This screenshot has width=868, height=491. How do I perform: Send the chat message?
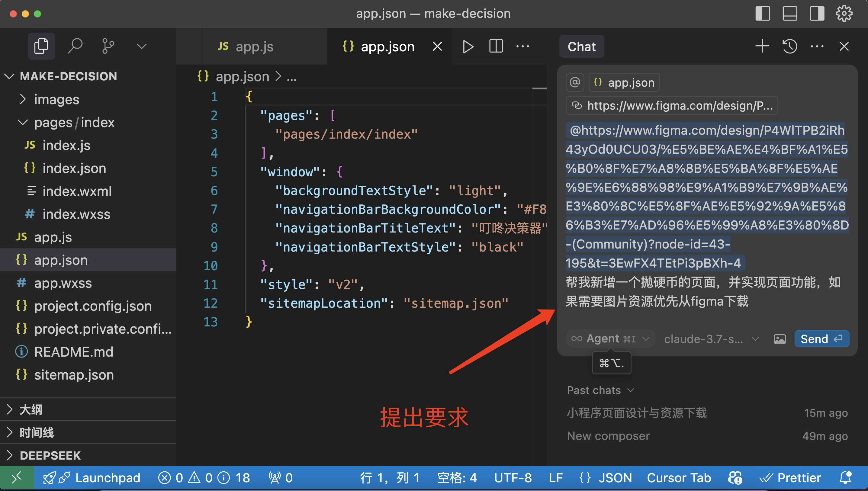[x=821, y=339]
